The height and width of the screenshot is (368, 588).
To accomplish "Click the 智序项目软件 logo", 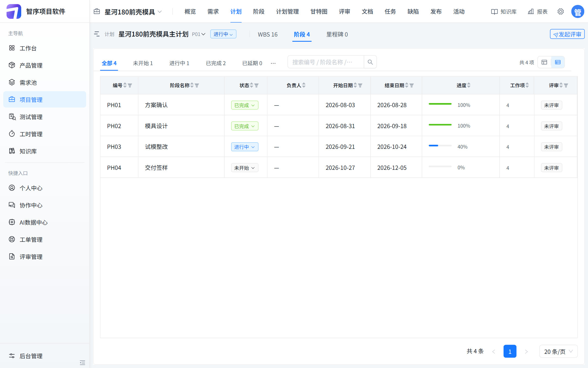I will [x=14, y=11].
